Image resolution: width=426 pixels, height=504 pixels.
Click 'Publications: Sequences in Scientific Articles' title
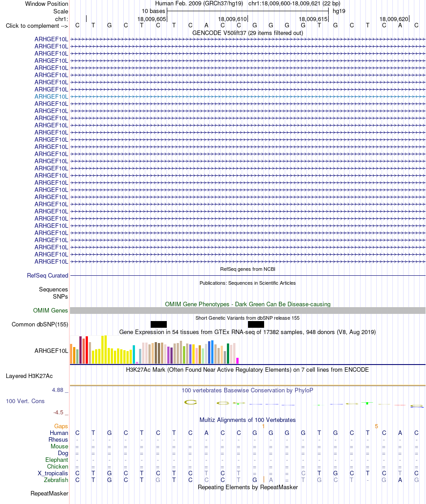pos(248,283)
